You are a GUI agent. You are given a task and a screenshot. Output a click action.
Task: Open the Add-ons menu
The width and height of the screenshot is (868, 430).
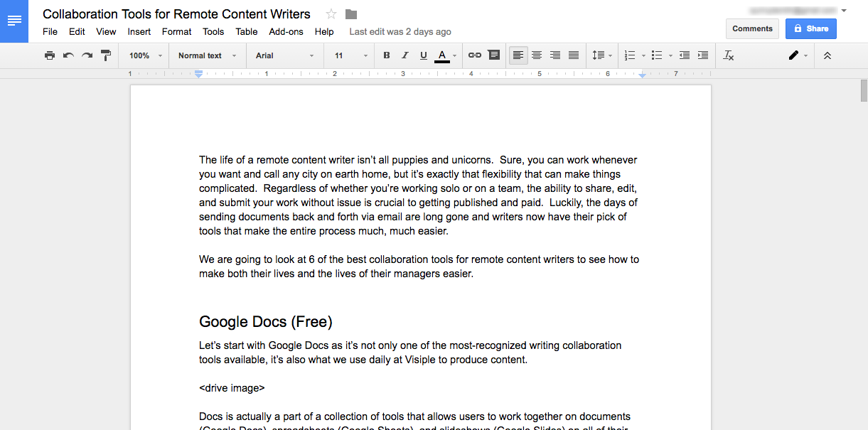click(286, 31)
